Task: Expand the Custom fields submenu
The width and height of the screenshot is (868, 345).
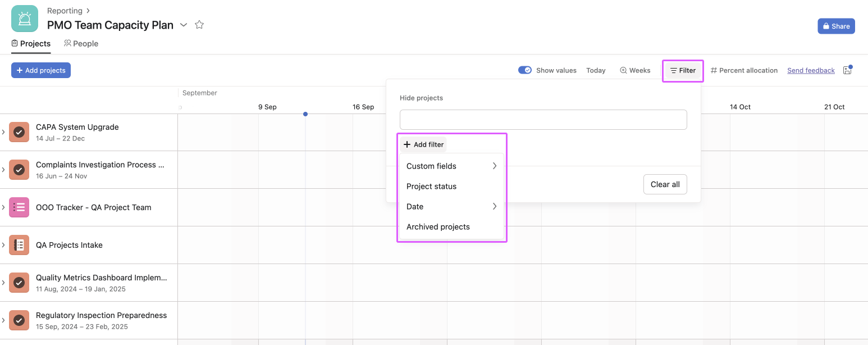Action: (494, 166)
